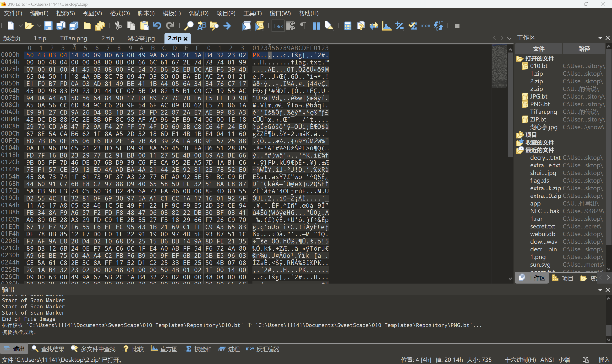Click the Find magnifier icon
Viewport: 612px width, 364px height.
(x=189, y=26)
